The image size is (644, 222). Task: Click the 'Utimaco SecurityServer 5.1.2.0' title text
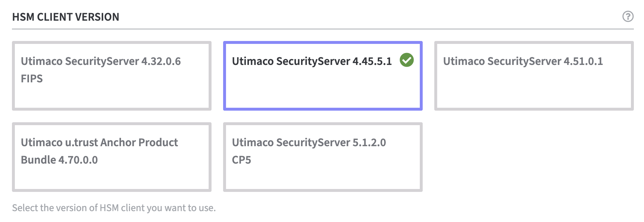[x=309, y=143]
